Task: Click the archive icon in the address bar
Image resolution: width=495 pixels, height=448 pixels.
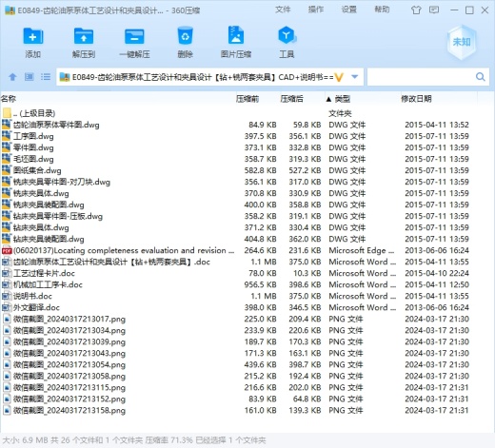Action: [x=65, y=77]
